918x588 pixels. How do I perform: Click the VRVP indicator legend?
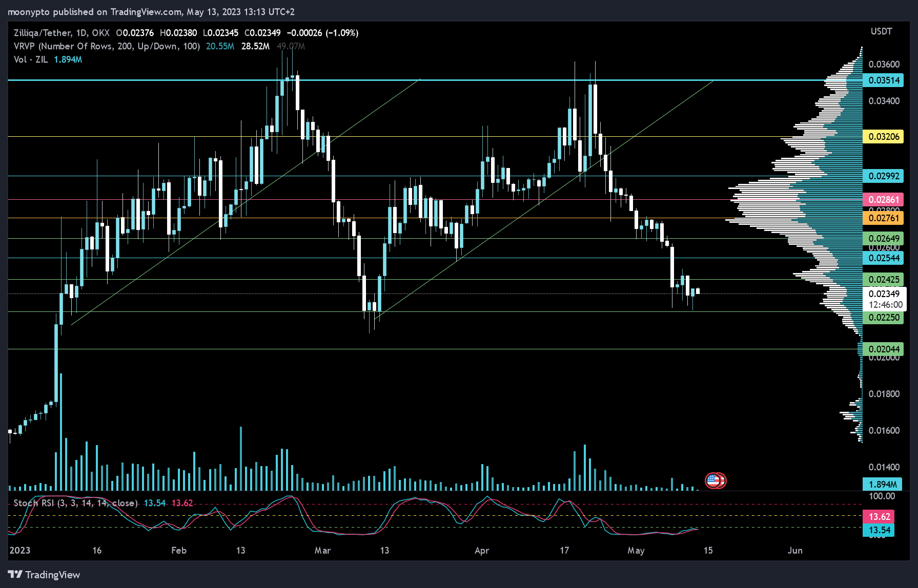pos(107,46)
